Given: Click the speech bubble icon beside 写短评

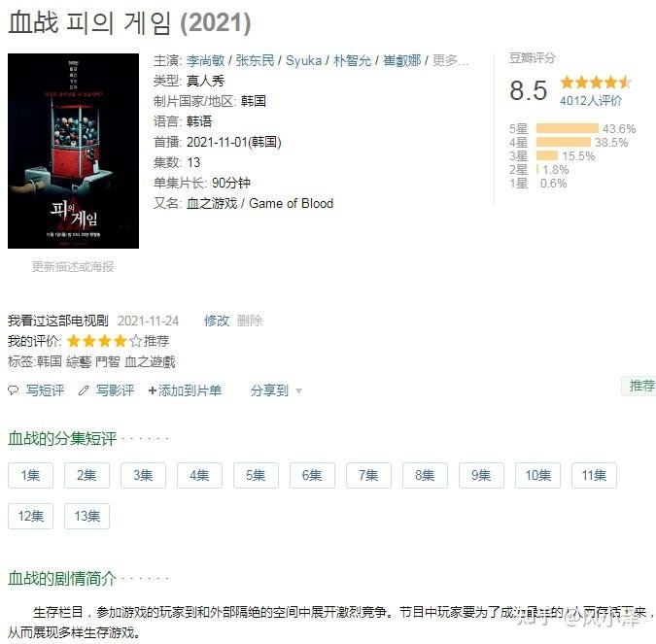Looking at the screenshot, I should (x=14, y=390).
